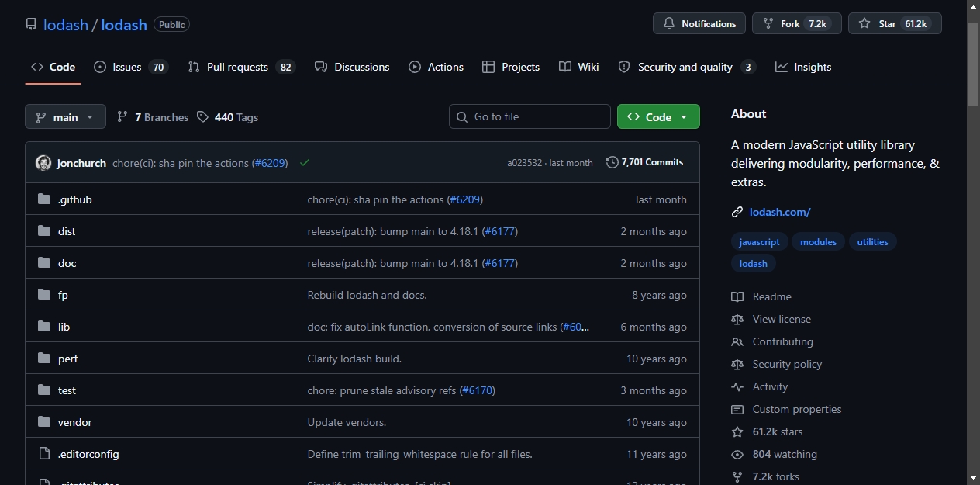The height and width of the screenshot is (485, 980).
Task: Focus the Go to file search field
Action: 530,116
